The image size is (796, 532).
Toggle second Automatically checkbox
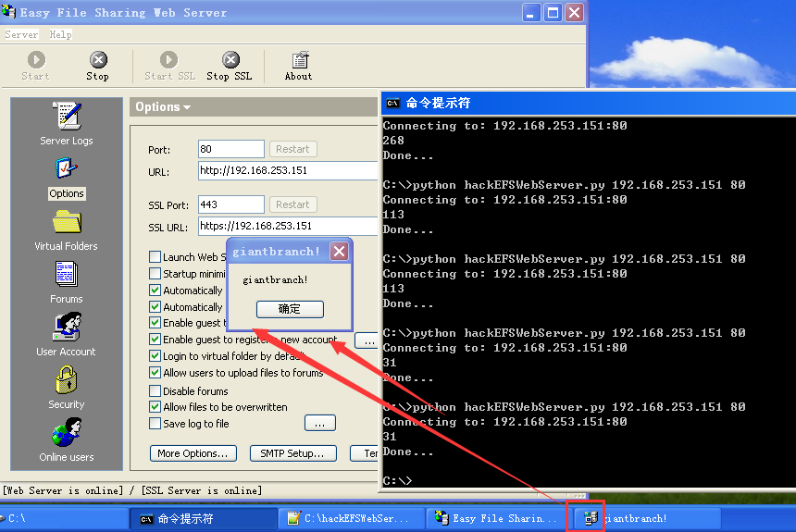pyautogui.click(x=155, y=306)
